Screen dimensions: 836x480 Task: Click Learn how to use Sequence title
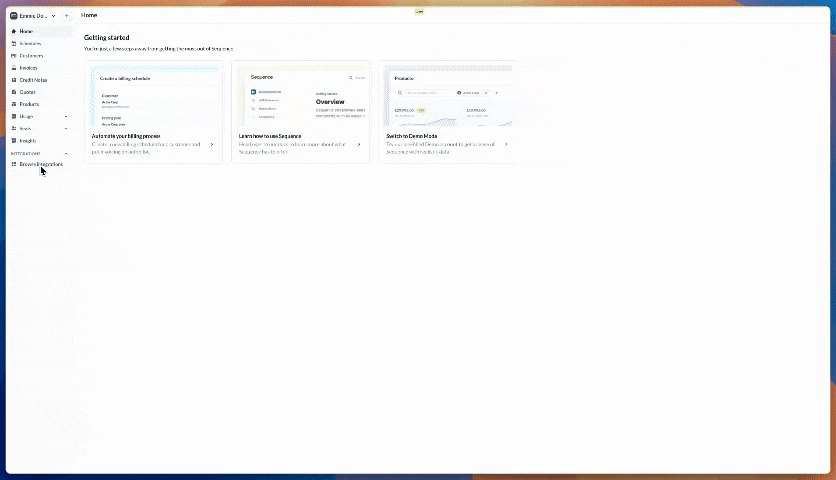pos(270,136)
